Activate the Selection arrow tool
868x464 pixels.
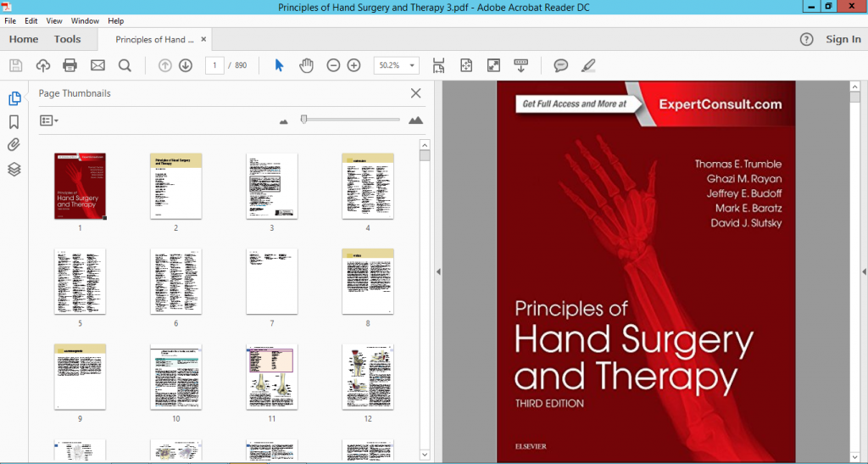tap(279, 65)
